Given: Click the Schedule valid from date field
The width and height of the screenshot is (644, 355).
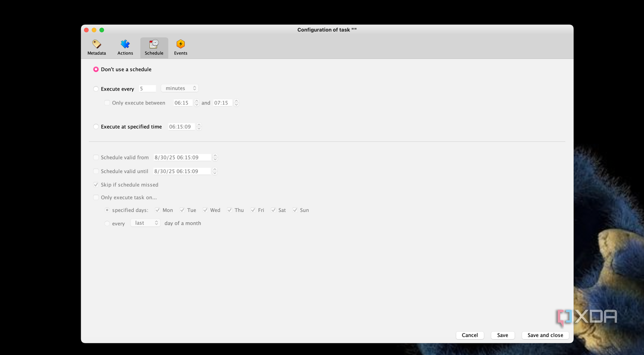Looking at the screenshot, I should click(182, 158).
